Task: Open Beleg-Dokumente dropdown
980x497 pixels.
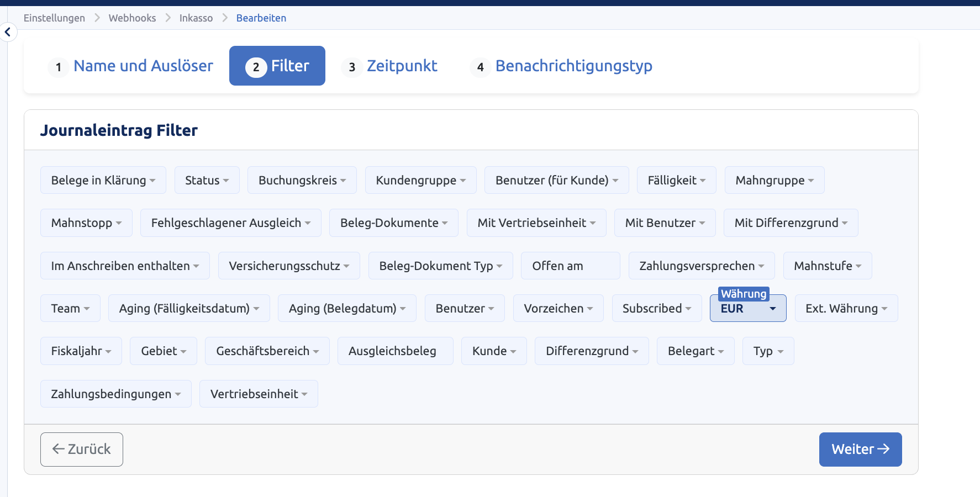Action: 394,223
